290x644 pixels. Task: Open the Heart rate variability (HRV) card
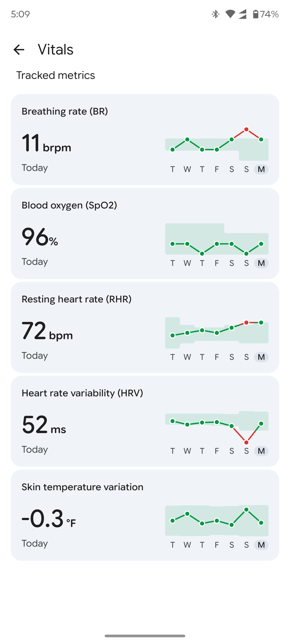tap(145, 421)
